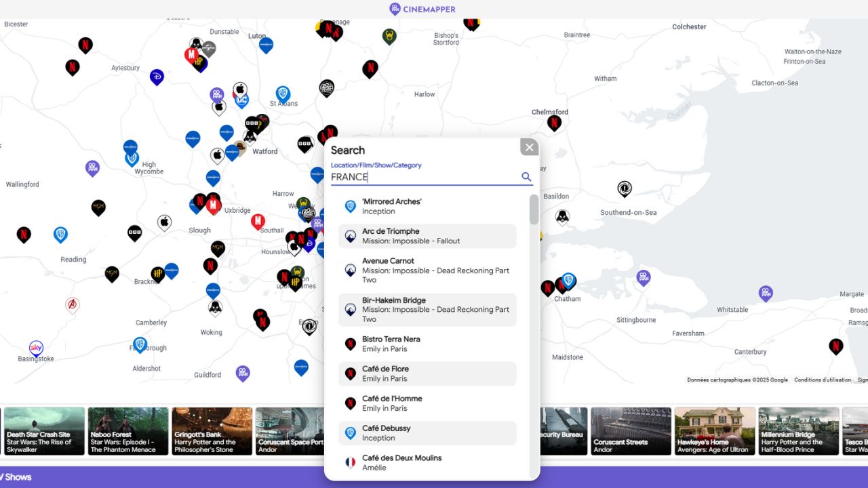Screen dimensions: 868x488
Task: Click the Warner Bros marker near Chatham
Action: (567, 281)
